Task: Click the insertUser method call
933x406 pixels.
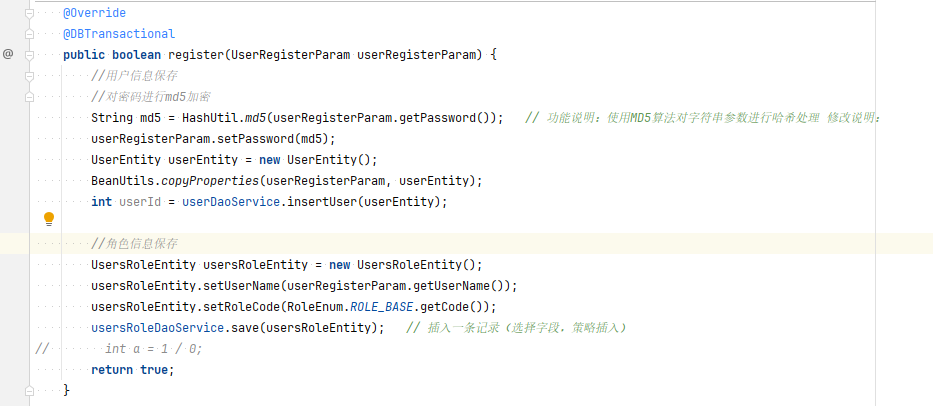Action: pos(322,202)
